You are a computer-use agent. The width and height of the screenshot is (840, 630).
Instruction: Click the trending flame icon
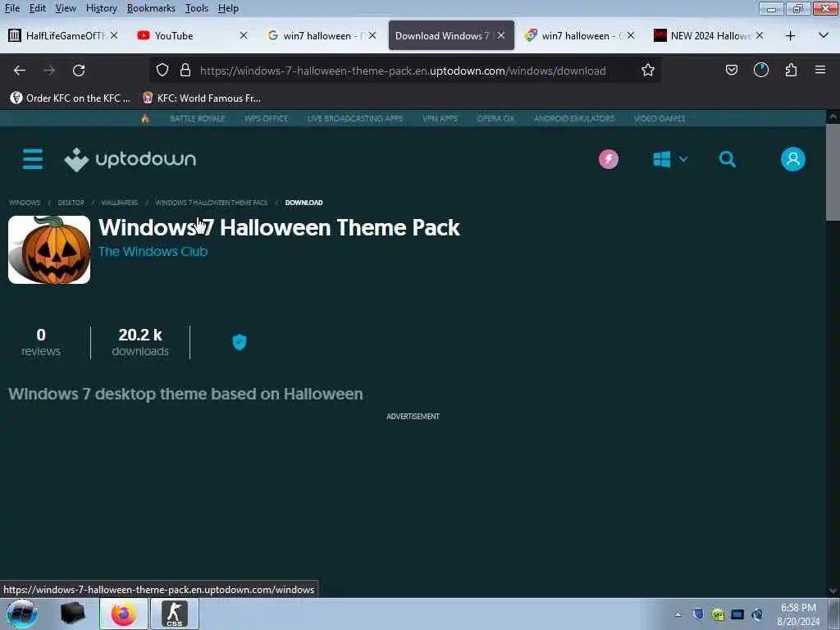click(x=145, y=118)
